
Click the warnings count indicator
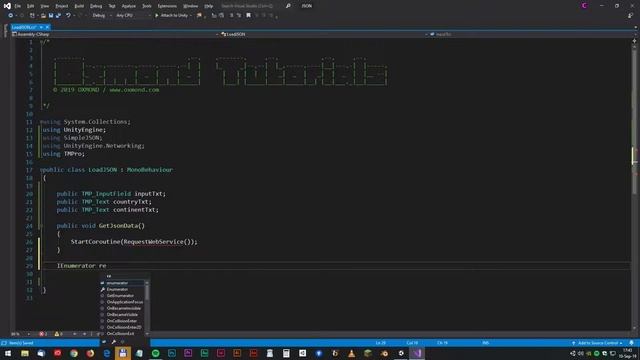pos(58,334)
